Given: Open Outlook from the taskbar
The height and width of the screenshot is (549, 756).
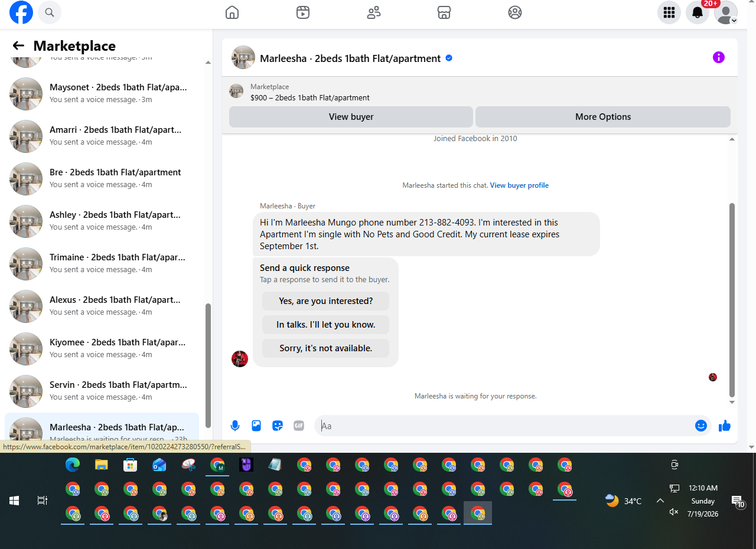Looking at the screenshot, I should (159, 465).
